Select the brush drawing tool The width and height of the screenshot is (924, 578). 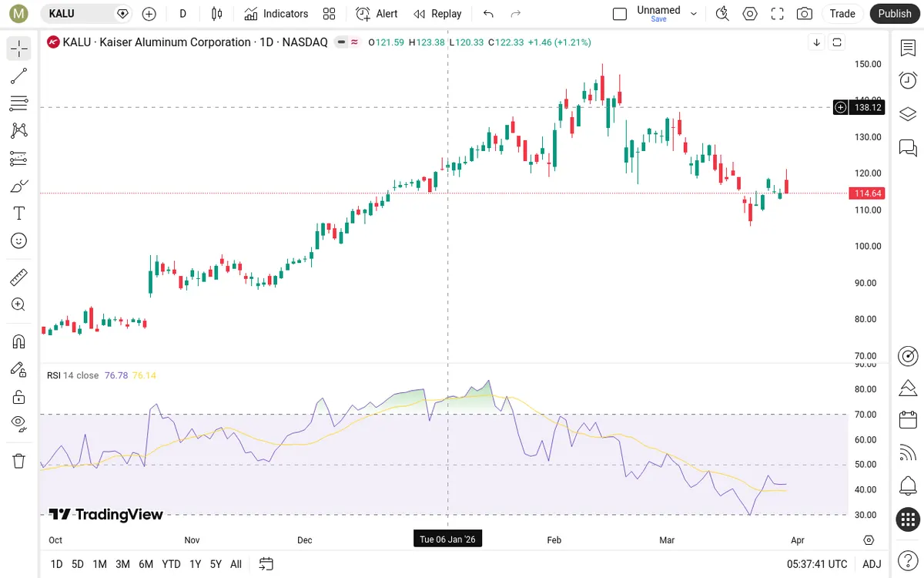coord(19,186)
